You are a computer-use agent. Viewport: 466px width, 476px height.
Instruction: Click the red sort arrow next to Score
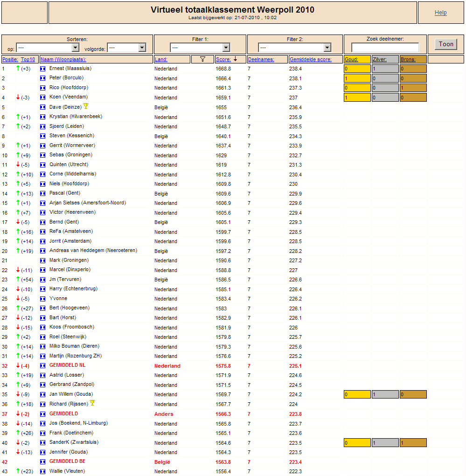[236, 59]
